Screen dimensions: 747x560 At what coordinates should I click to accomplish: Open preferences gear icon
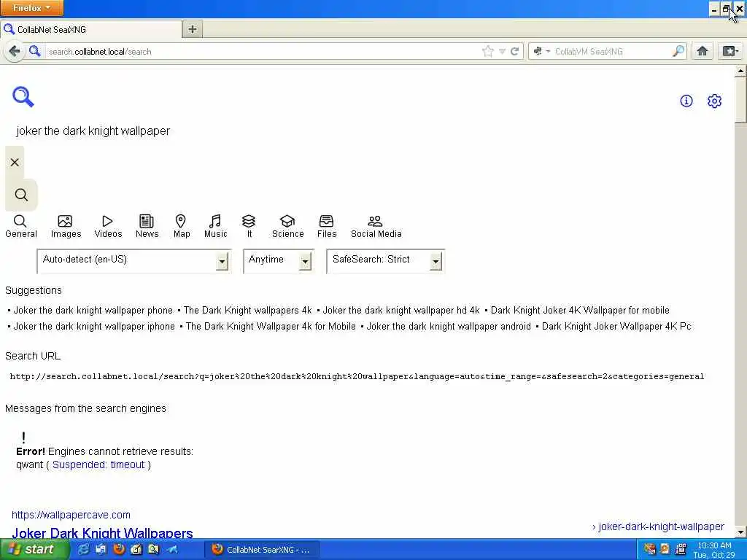(x=714, y=101)
